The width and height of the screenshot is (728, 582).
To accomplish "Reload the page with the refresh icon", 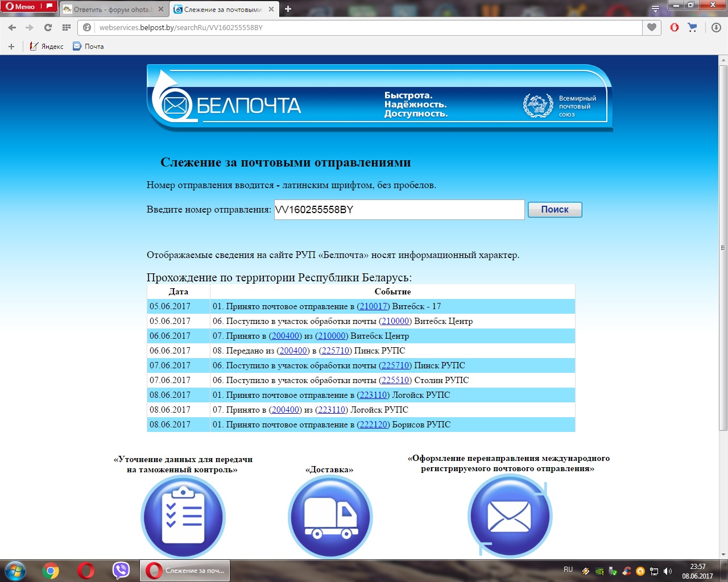I will click(48, 27).
